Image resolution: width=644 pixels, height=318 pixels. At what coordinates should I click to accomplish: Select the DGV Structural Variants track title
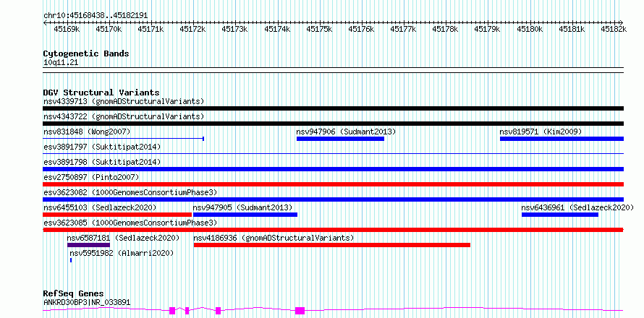pos(101,93)
